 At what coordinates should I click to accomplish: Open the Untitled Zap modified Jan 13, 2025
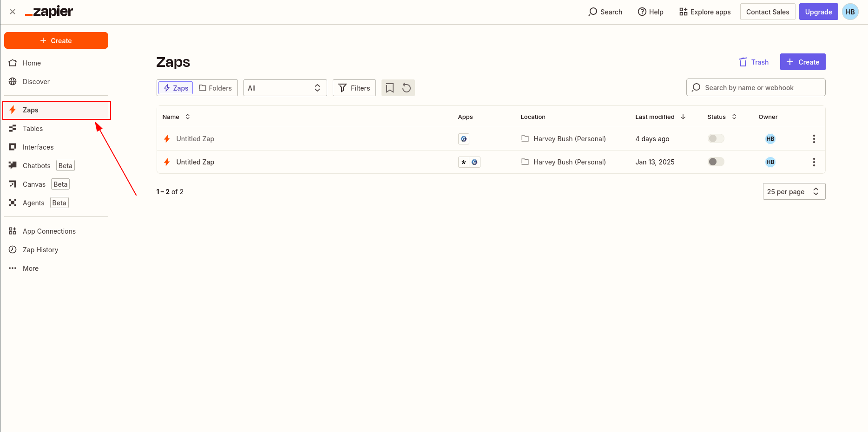(195, 162)
